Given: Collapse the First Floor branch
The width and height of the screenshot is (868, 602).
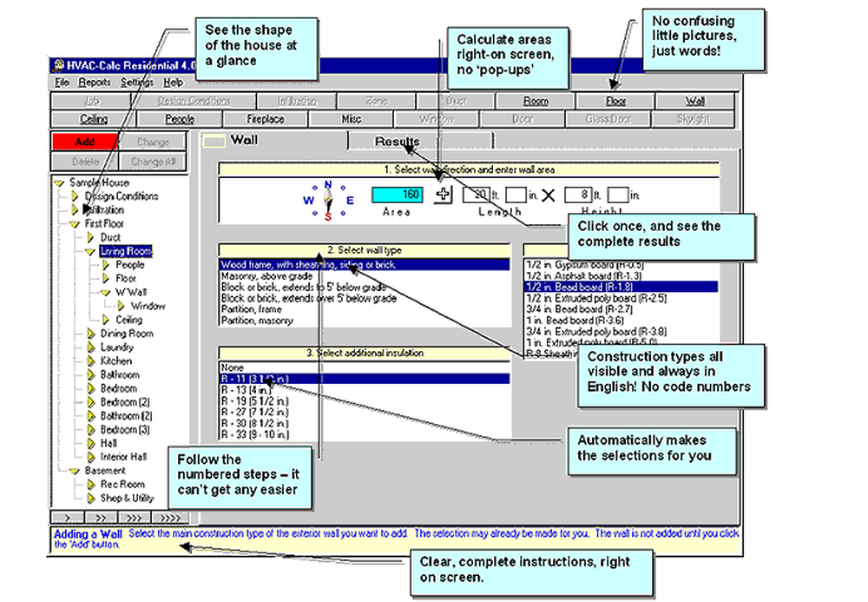Looking at the screenshot, I should click(75, 223).
